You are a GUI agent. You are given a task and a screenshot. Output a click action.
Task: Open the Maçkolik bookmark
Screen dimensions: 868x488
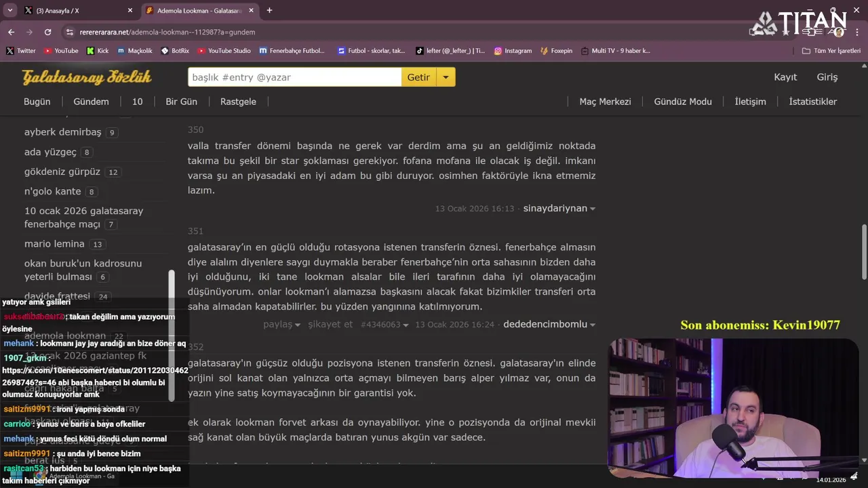pyautogui.click(x=134, y=51)
